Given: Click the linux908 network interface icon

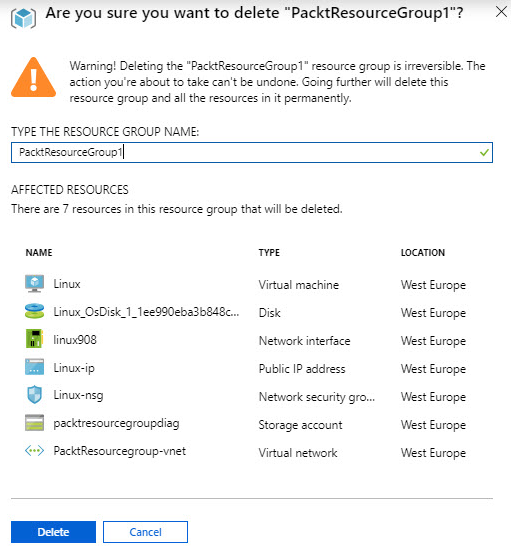Looking at the screenshot, I should click(x=35, y=339).
